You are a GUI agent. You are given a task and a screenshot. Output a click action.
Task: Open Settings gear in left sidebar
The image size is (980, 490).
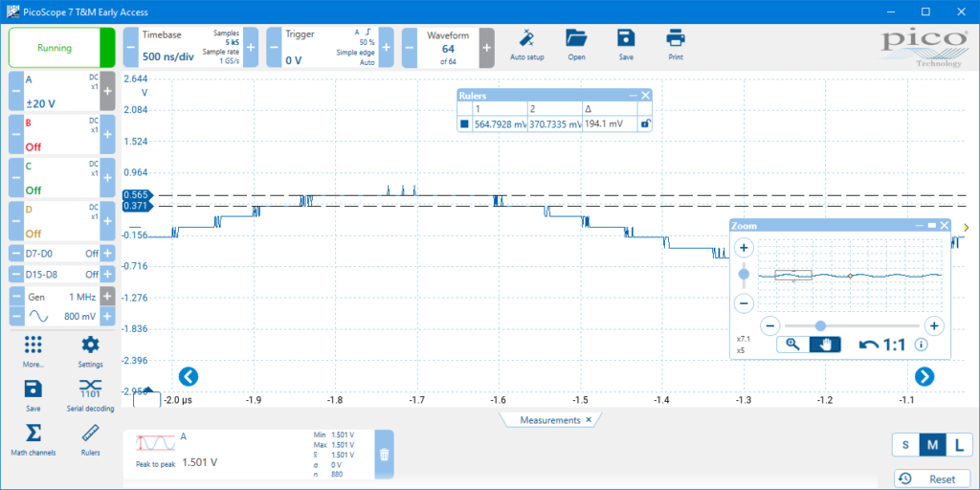[x=91, y=345]
